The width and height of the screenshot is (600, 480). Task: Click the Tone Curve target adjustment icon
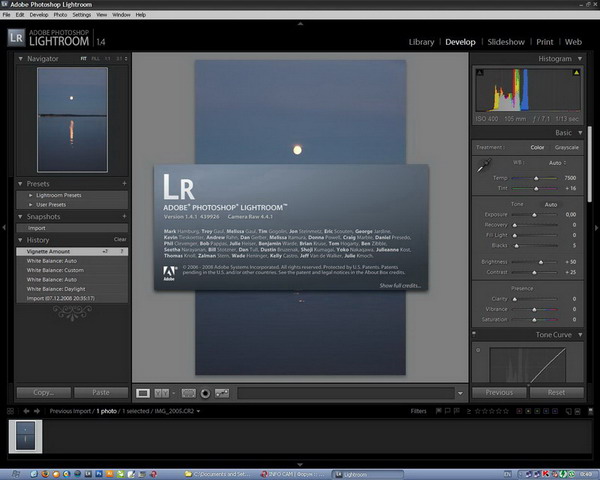click(x=478, y=350)
